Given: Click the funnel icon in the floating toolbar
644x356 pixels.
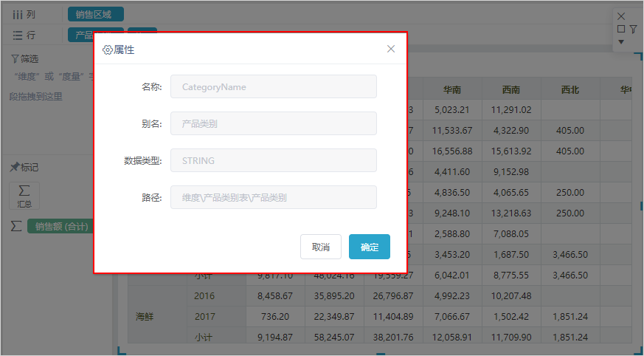Looking at the screenshot, I should pos(634,29).
